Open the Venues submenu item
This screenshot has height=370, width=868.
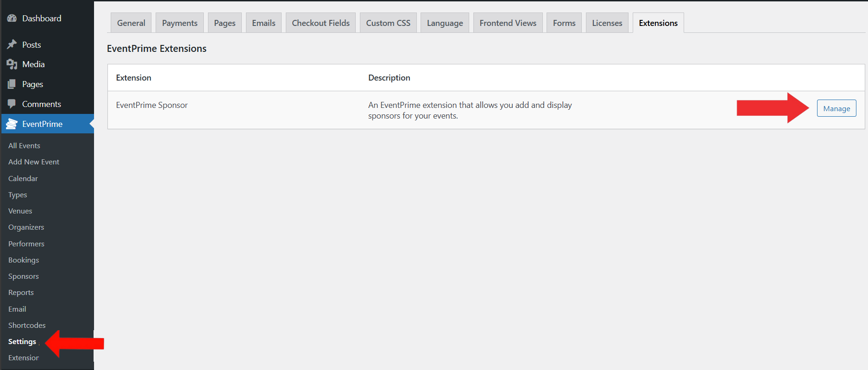click(20, 211)
